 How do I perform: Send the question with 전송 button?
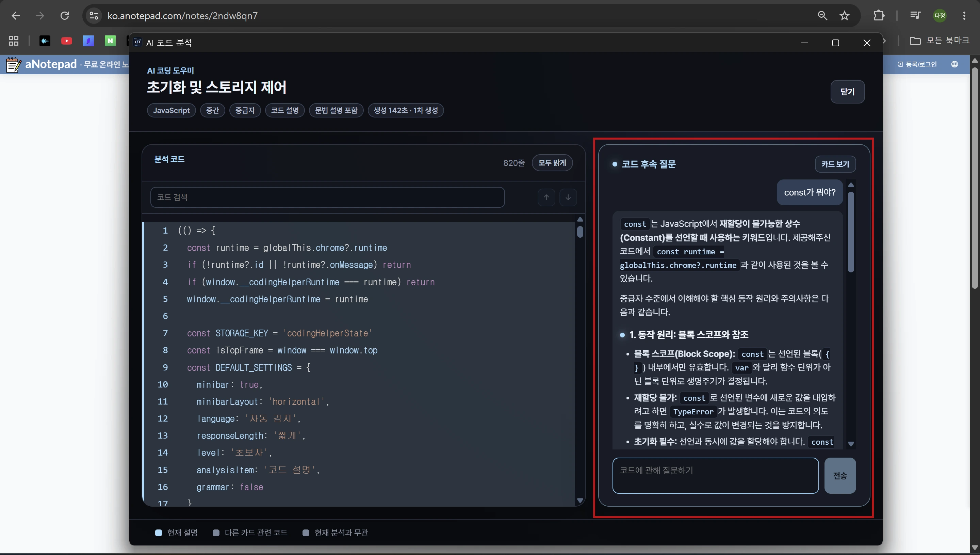pyautogui.click(x=840, y=475)
